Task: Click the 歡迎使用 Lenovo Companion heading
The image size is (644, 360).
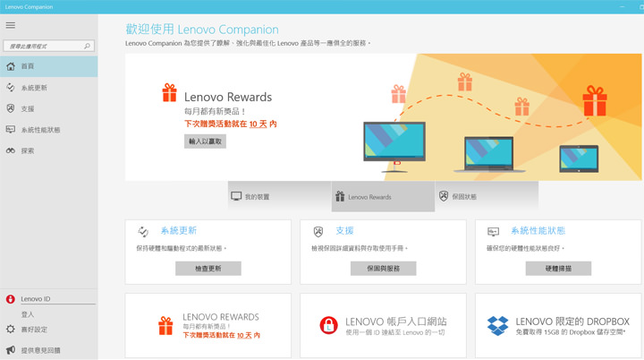Action: click(x=202, y=30)
